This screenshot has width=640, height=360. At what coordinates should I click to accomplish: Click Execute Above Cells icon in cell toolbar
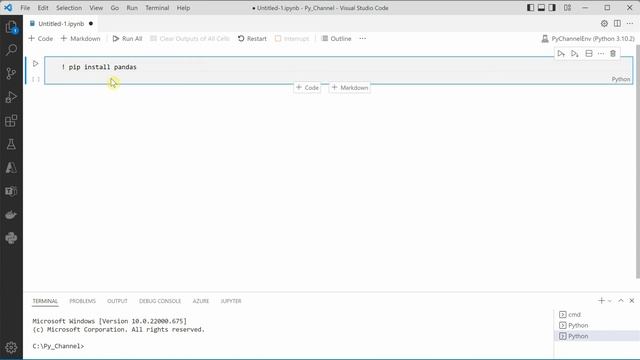coord(561,54)
